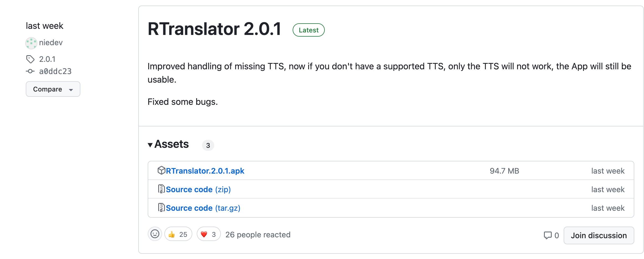This screenshot has width=644, height=259.
Task: Click the package icon for the APK asset
Action: pos(161,171)
